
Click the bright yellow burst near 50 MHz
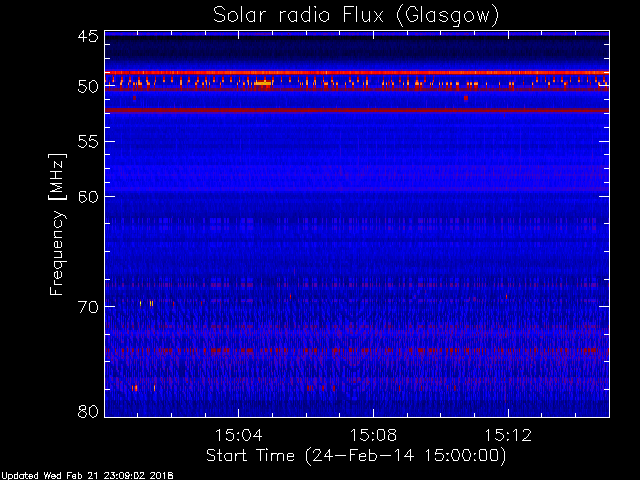tap(263, 83)
